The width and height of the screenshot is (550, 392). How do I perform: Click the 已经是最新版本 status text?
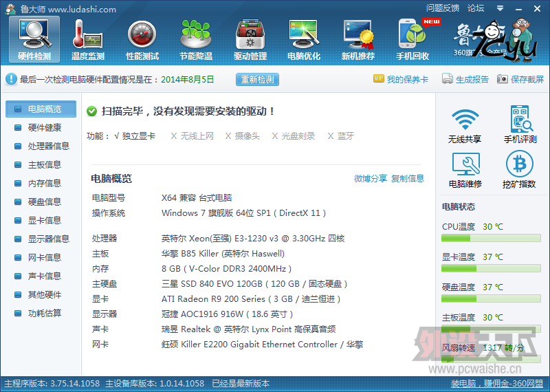[241, 384]
